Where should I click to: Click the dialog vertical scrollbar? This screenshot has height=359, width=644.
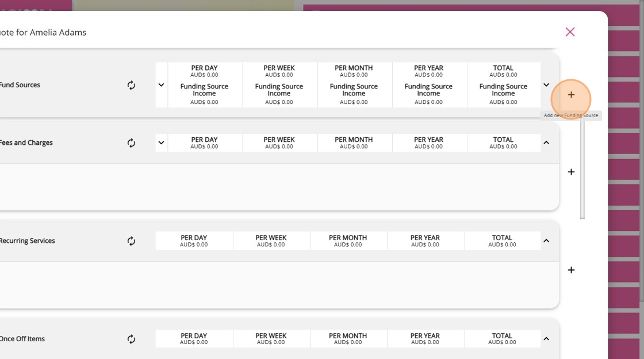[x=582, y=169]
